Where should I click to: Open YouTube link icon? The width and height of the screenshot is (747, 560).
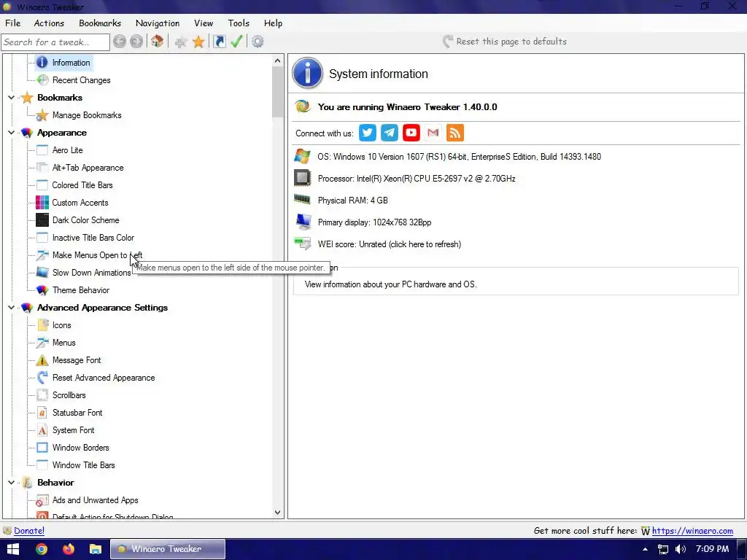pyautogui.click(x=411, y=133)
